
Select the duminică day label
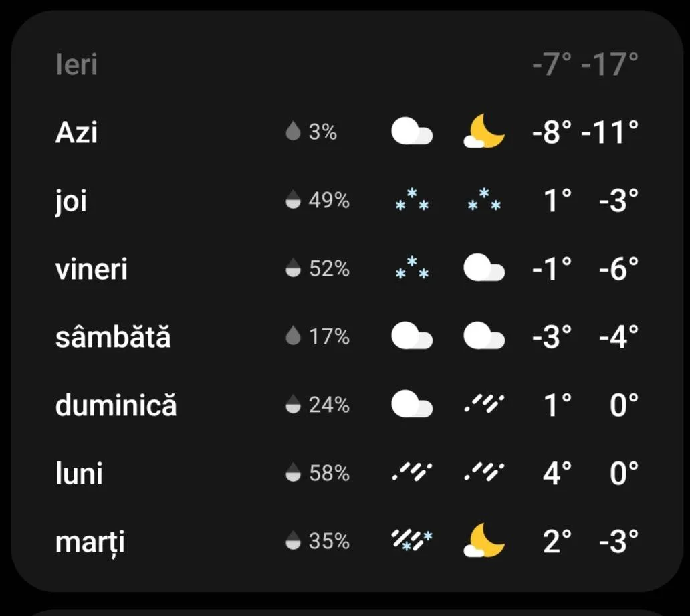pyautogui.click(x=116, y=405)
